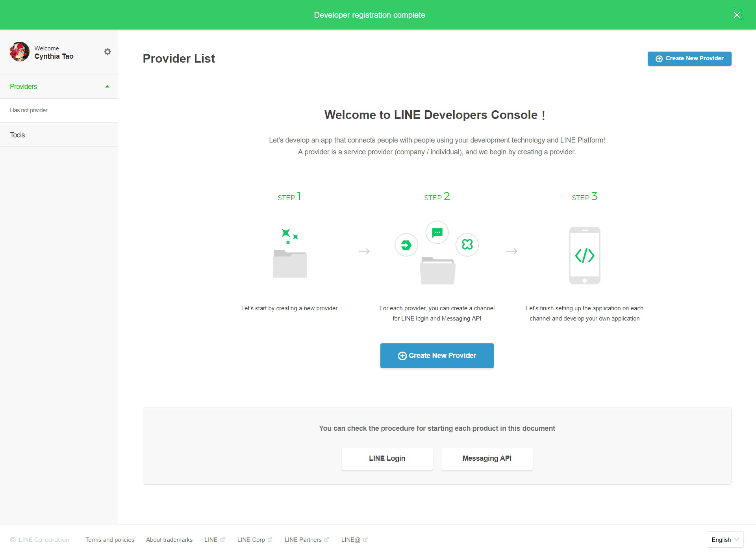The width and height of the screenshot is (756, 554).
Task: Select Providers in the sidebar
Action: click(59, 87)
